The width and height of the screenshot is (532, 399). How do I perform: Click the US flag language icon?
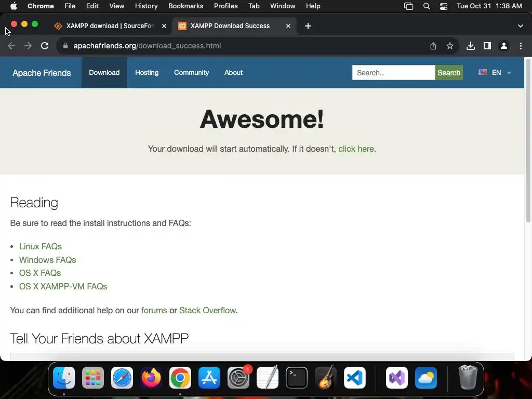(483, 72)
